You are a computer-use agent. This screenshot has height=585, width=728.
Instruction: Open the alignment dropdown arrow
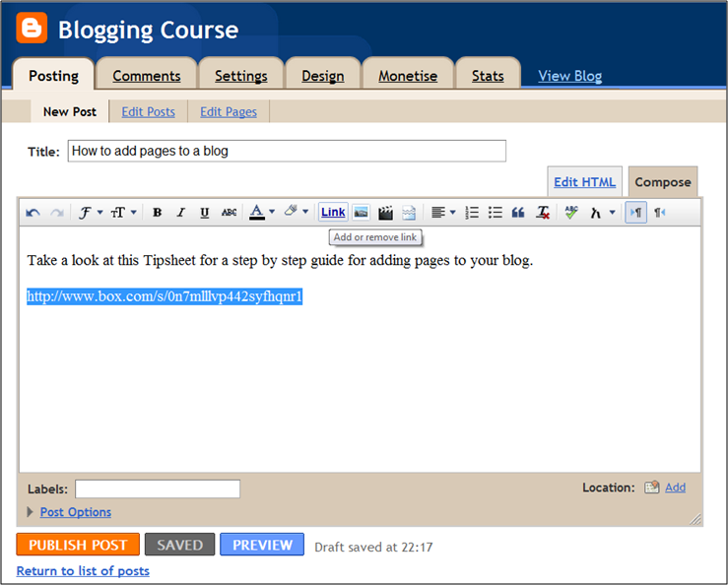pyautogui.click(x=453, y=212)
